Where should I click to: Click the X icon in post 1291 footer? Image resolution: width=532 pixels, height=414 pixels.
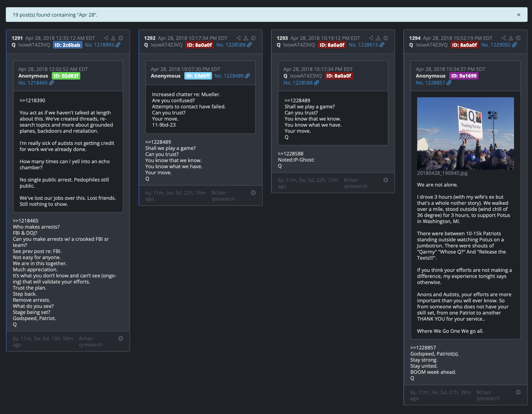coord(121,338)
